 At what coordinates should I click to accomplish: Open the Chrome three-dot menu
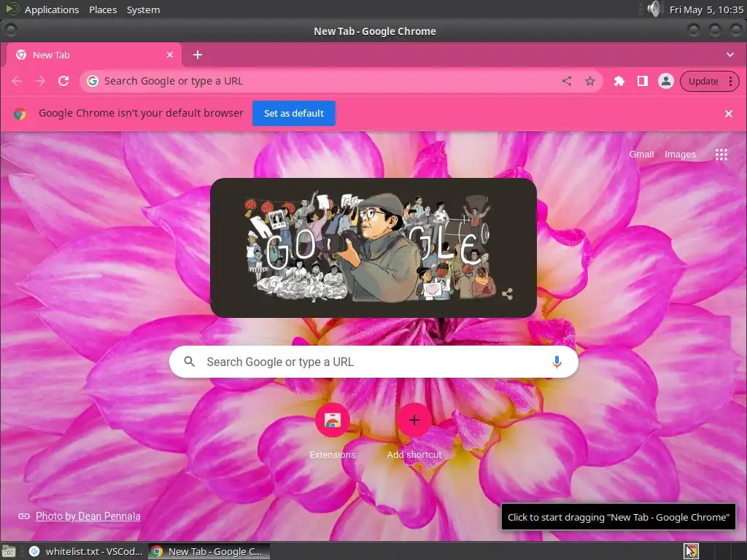(x=730, y=81)
